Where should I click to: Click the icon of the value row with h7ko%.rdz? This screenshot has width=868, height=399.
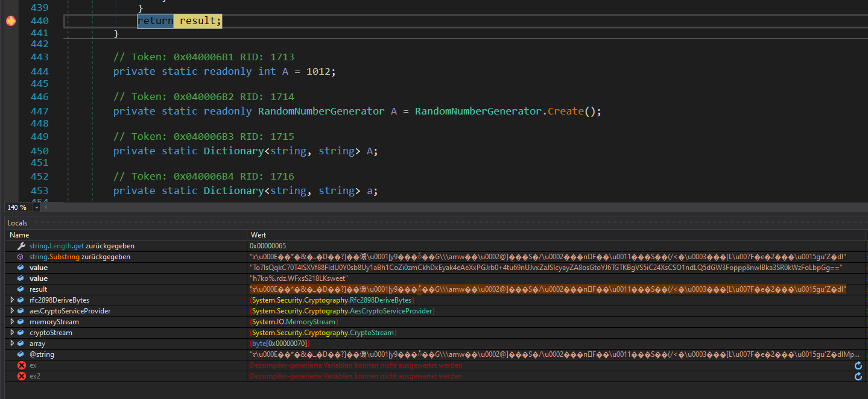pos(21,278)
